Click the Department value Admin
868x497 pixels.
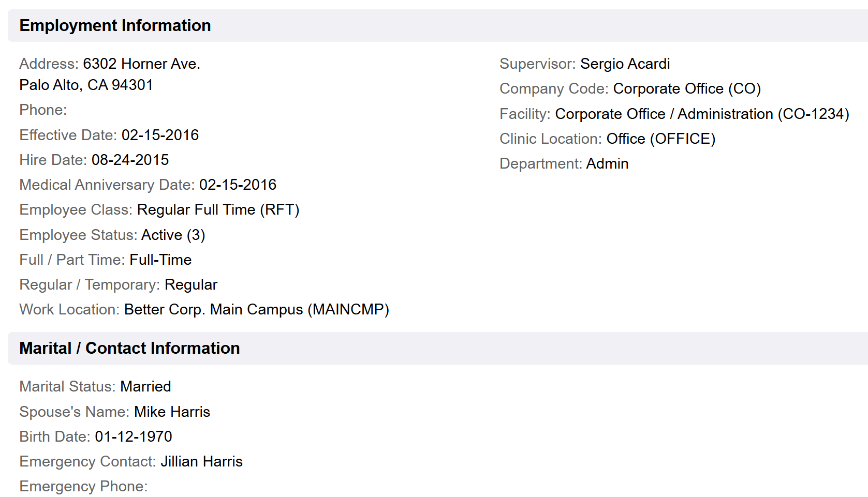pyautogui.click(x=607, y=163)
